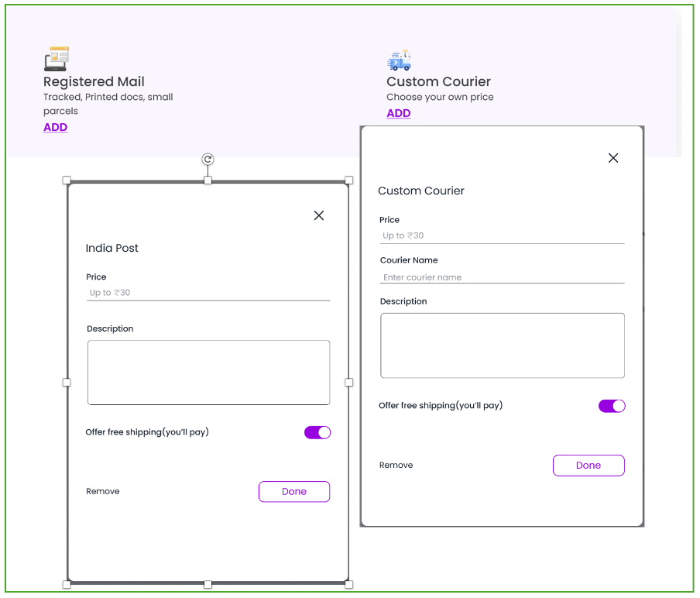Click the Description box in Custom Courier dialog
700x598 pixels.
pyautogui.click(x=503, y=345)
